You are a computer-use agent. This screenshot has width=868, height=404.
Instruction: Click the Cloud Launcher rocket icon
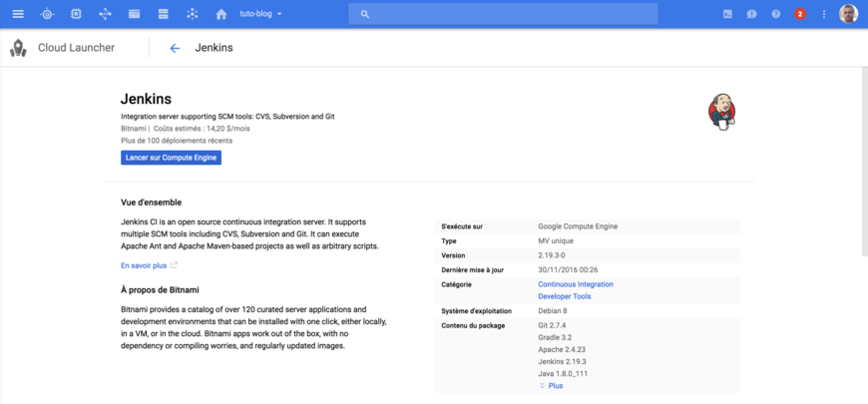18,48
